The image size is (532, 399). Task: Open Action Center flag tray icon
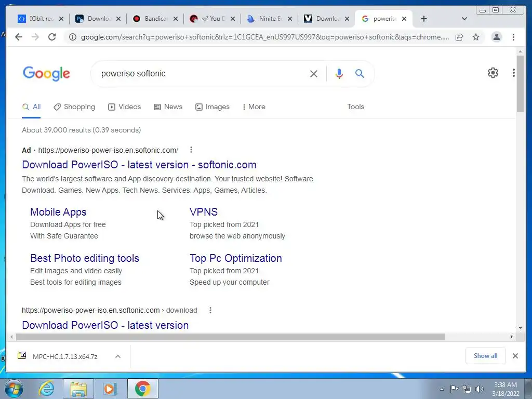[x=454, y=389]
